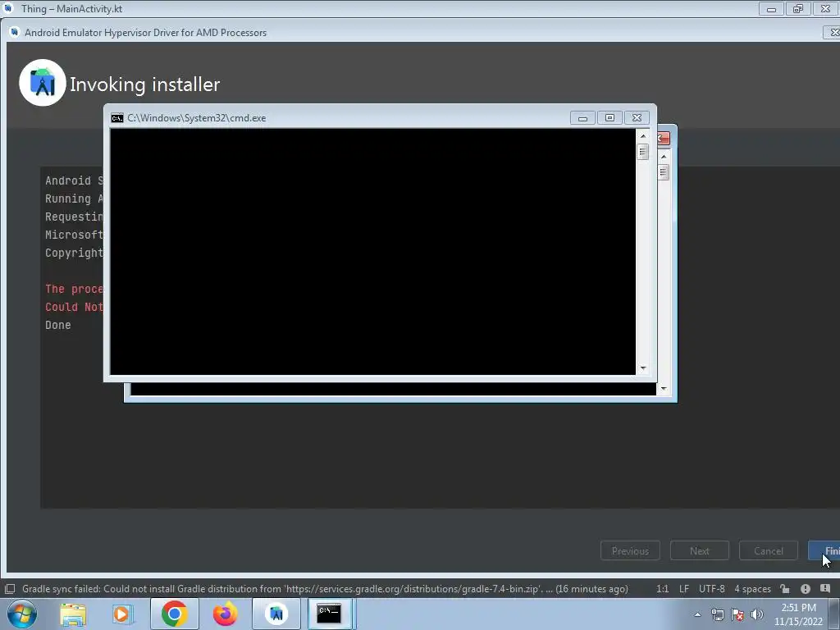840x630 pixels.
Task: Click the 'Running A' log line
Action: (x=74, y=199)
